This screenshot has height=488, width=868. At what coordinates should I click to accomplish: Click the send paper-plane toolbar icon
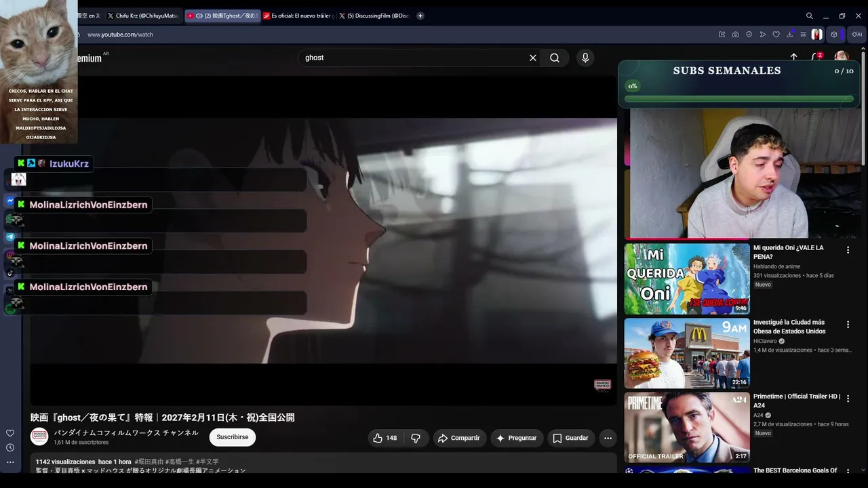[763, 35]
